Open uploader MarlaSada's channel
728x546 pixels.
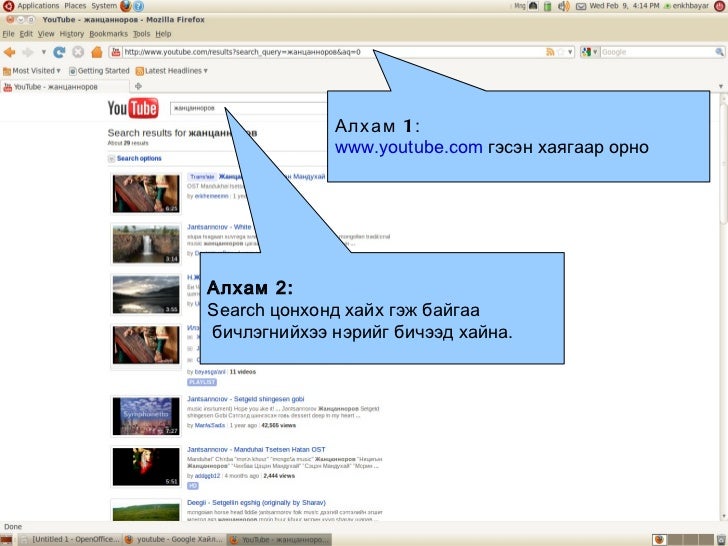coord(209,425)
